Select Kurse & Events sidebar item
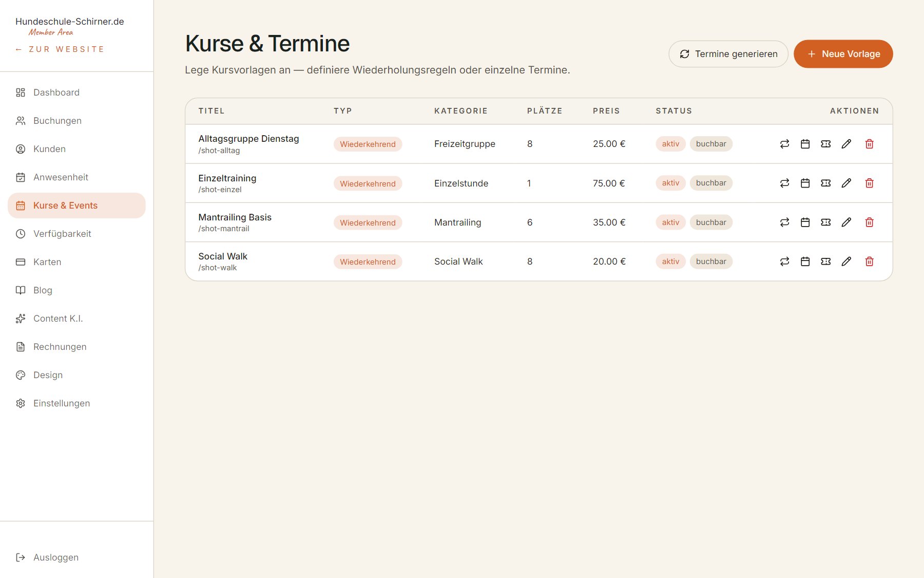The height and width of the screenshot is (578, 924). tap(76, 206)
